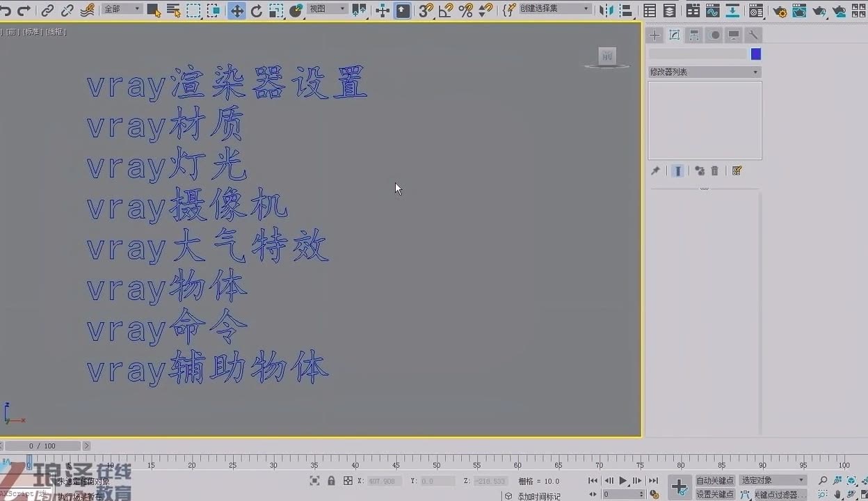Screen dimensions: 868x501
Task: Click Edit Named Selection Sets icon
Action: [509, 10]
